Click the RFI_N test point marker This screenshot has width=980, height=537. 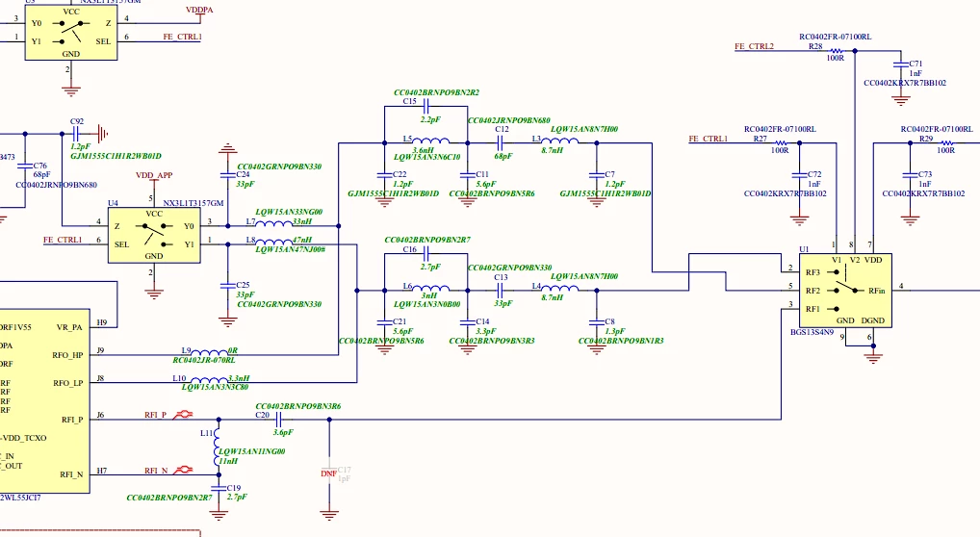click(183, 470)
